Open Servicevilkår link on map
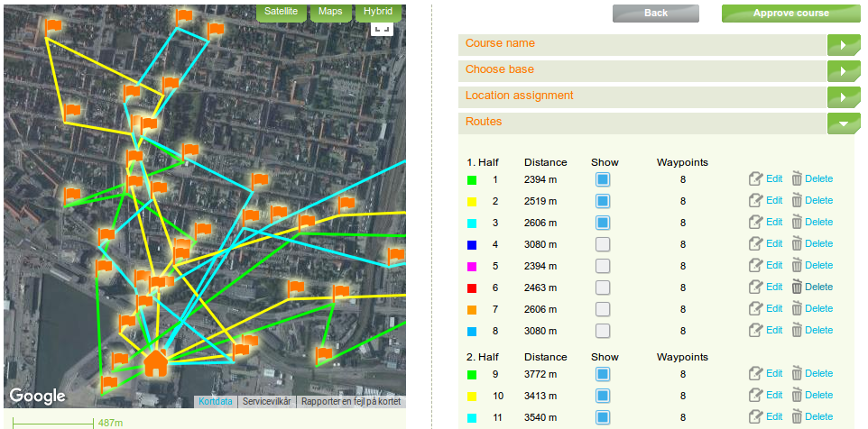Image resolution: width=868 pixels, height=429 pixels. click(x=267, y=401)
